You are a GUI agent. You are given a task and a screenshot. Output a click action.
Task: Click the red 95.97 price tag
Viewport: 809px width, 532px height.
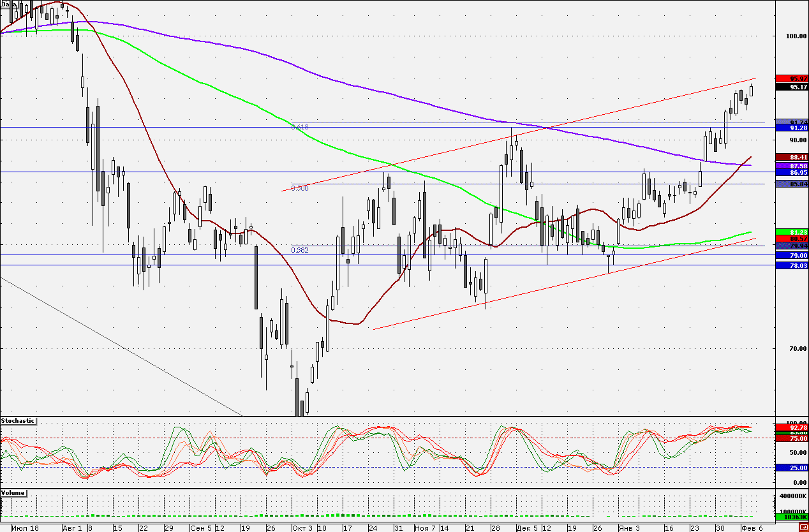tap(791, 78)
